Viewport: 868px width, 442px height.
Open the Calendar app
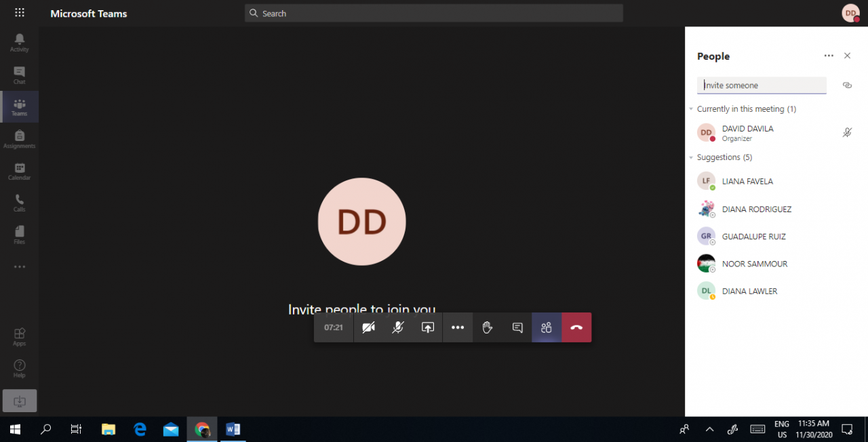tap(19, 171)
